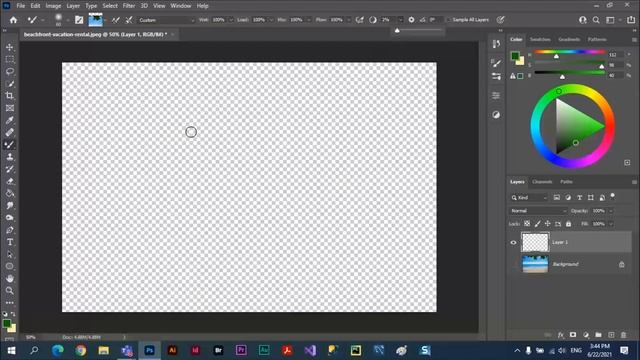Open brush settings panel icon in options bar
The image size is (640, 360).
tap(79, 20)
